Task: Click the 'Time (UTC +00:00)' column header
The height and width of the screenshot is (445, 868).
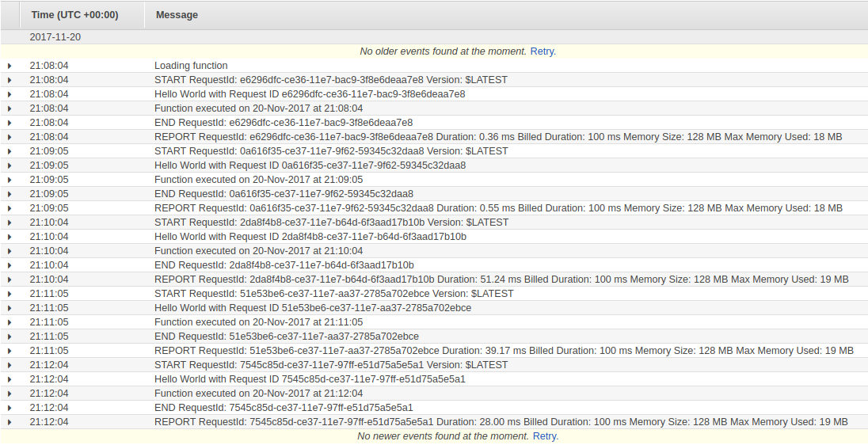Action: coord(74,15)
